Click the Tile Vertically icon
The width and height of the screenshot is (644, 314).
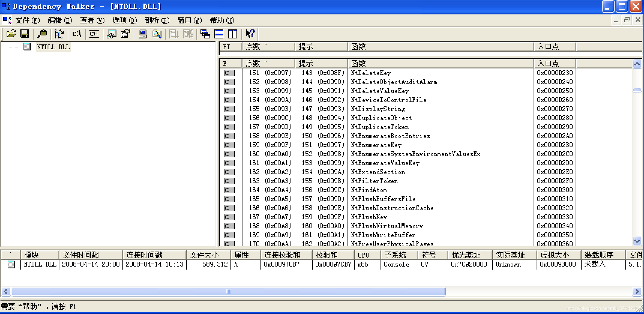pyautogui.click(x=233, y=34)
